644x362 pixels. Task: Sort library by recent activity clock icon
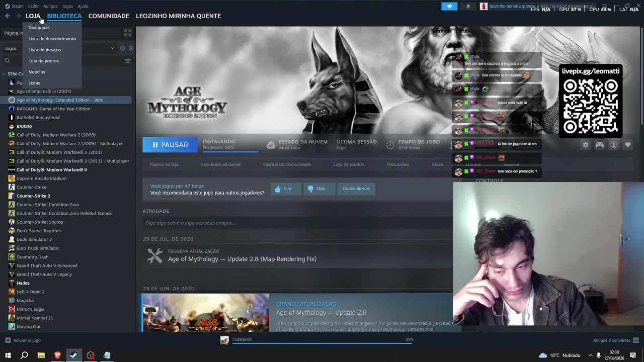(122, 48)
